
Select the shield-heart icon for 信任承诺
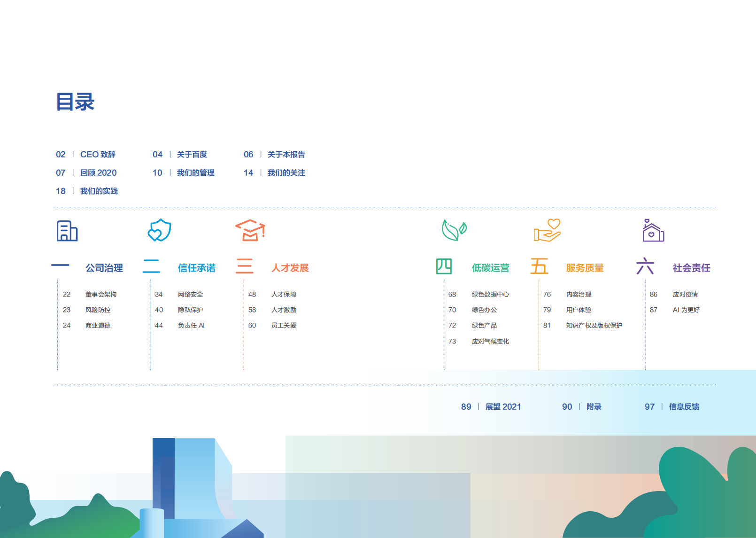159,230
